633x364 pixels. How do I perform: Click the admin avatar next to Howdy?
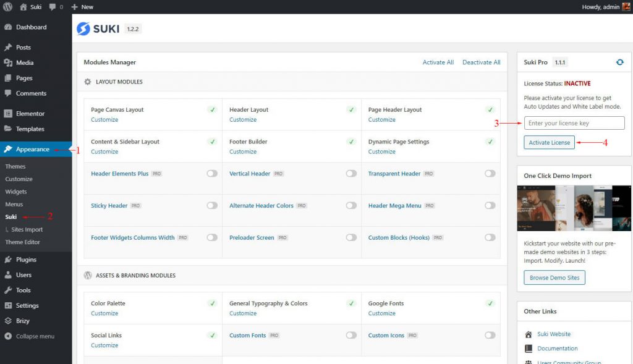pyautogui.click(x=626, y=7)
